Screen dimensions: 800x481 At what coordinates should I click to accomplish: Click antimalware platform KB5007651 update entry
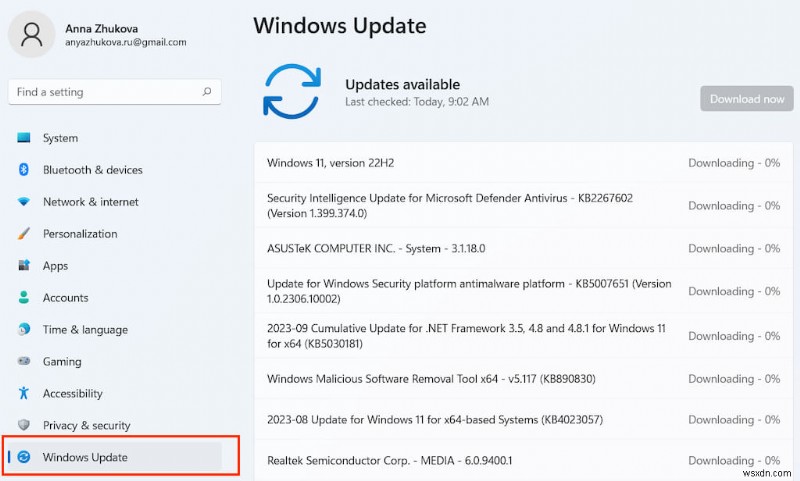point(469,291)
